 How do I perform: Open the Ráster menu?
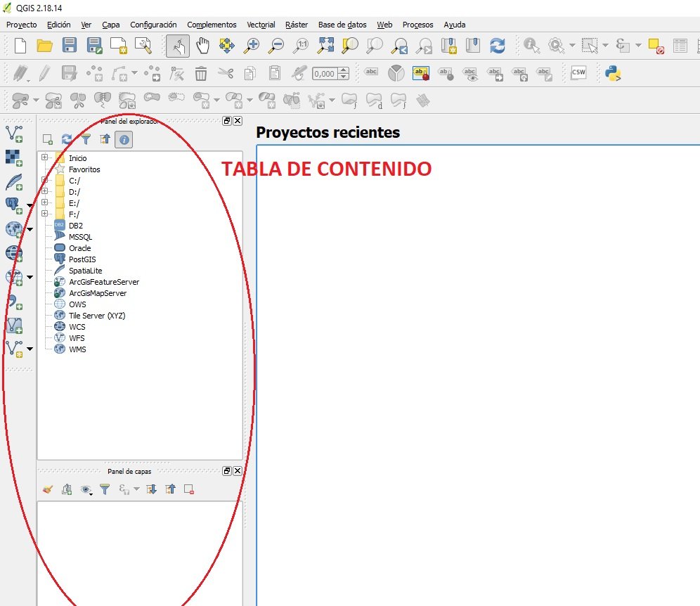pyautogui.click(x=297, y=25)
